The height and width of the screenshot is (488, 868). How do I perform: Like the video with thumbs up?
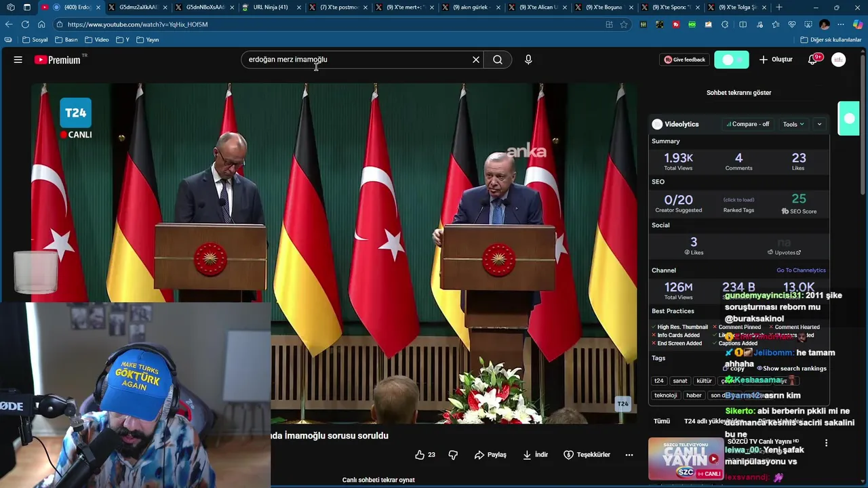click(x=425, y=455)
